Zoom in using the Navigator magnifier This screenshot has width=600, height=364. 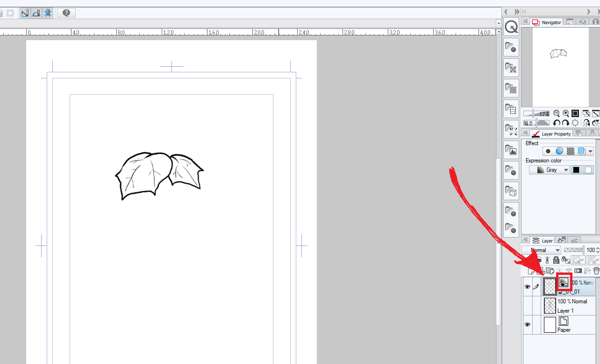click(x=566, y=113)
